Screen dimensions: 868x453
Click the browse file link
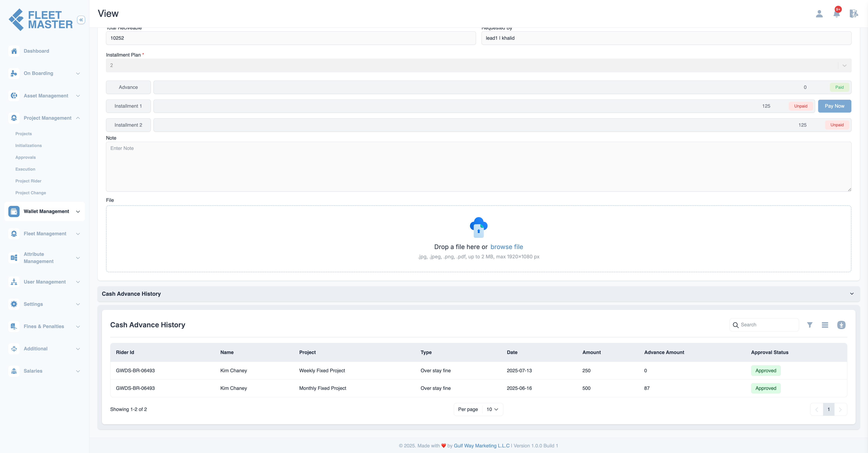[506, 247]
